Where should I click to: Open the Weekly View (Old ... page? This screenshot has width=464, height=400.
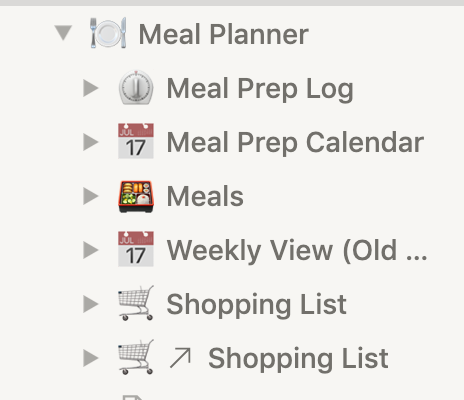point(297,250)
